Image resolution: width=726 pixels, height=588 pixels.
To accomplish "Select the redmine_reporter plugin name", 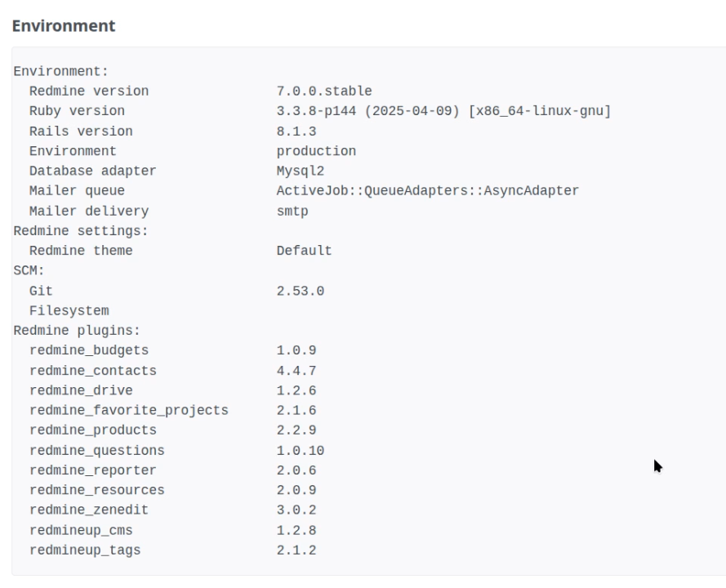I will (92, 471).
